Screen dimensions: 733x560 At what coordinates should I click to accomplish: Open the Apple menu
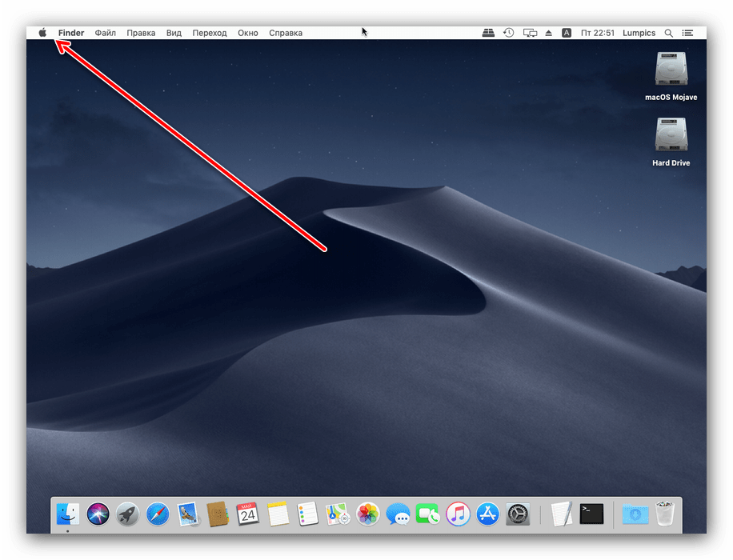click(x=42, y=33)
